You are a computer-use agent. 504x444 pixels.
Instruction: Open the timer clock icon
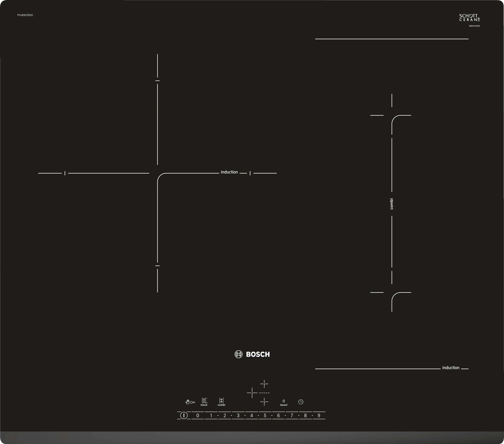301,402
